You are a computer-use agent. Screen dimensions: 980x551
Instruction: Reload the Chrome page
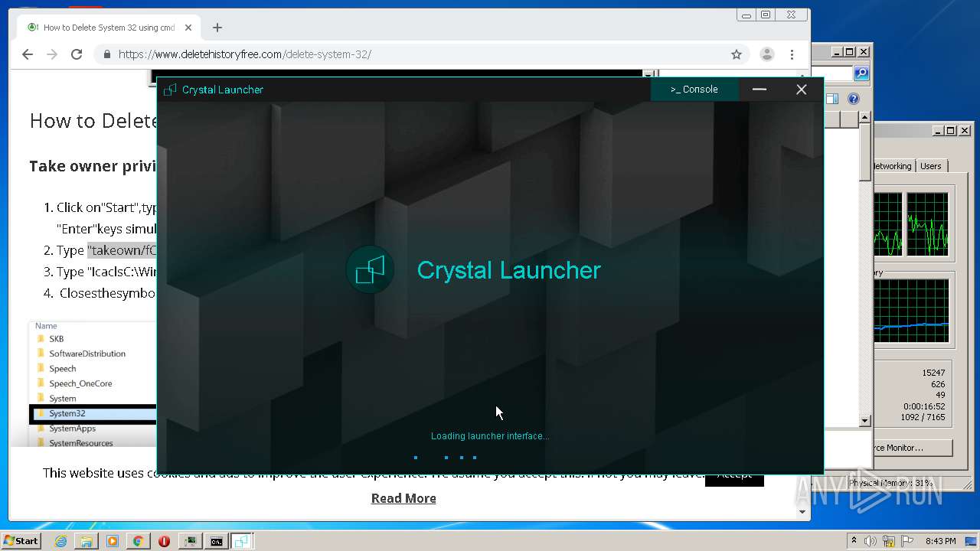point(77,54)
